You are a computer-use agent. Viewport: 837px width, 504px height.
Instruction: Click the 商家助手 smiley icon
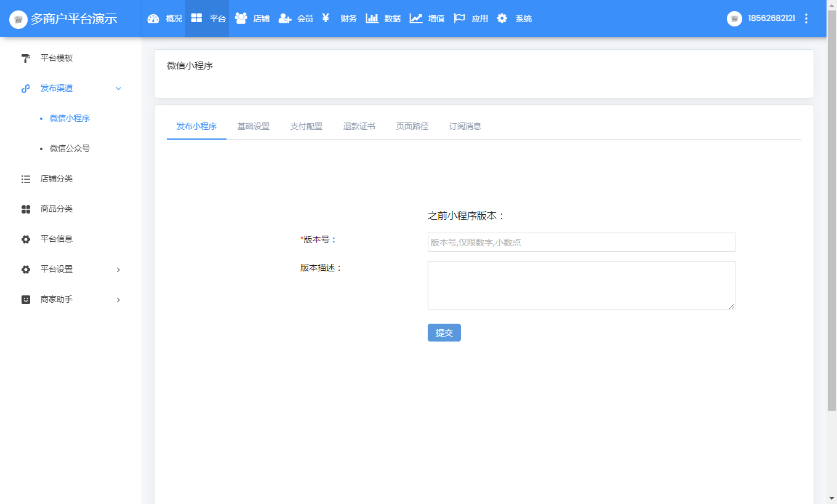click(x=26, y=300)
